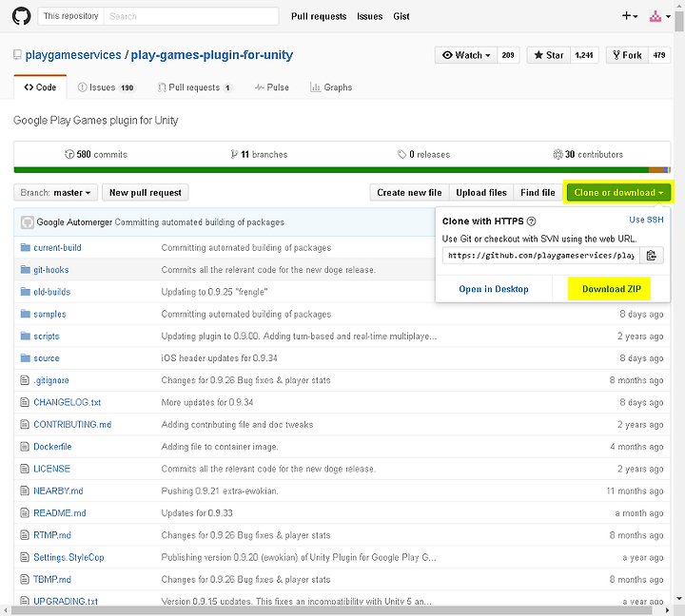Click the branch icon beside 11 branches
The height and width of the screenshot is (616, 685).
point(234,155)
